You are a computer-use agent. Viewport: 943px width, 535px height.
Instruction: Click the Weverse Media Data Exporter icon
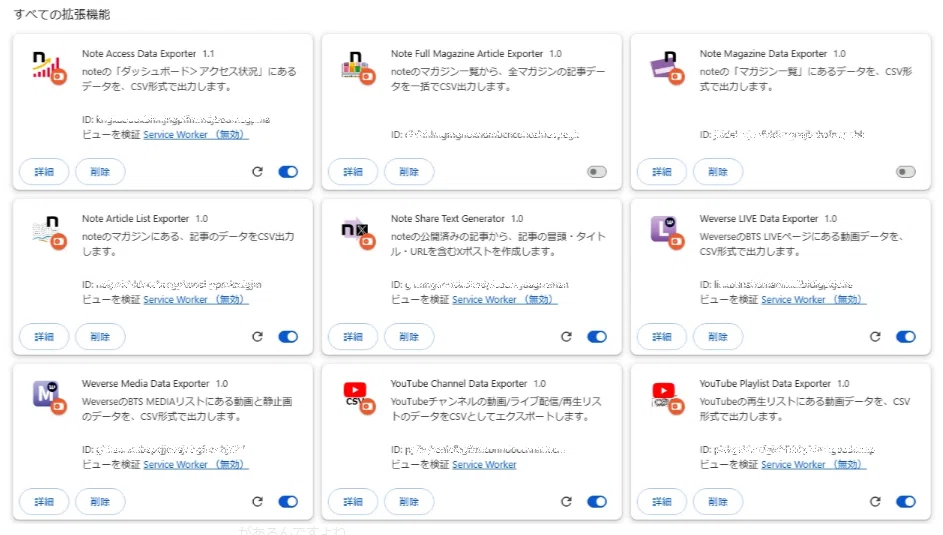49,398
